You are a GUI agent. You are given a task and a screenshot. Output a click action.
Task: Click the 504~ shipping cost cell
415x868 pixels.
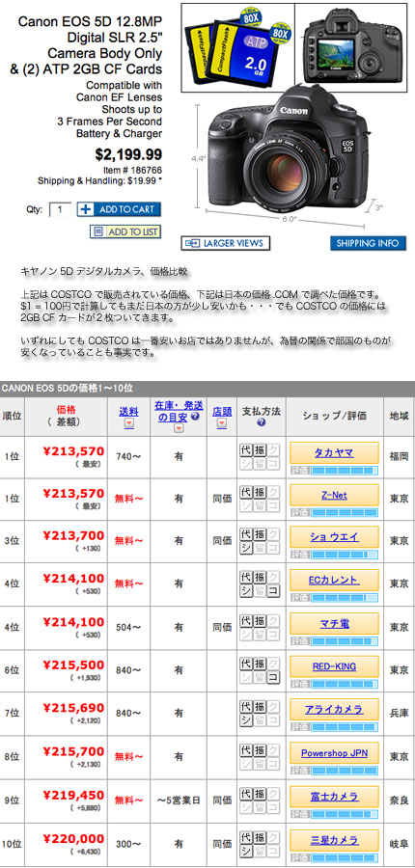tap(128, 627)
